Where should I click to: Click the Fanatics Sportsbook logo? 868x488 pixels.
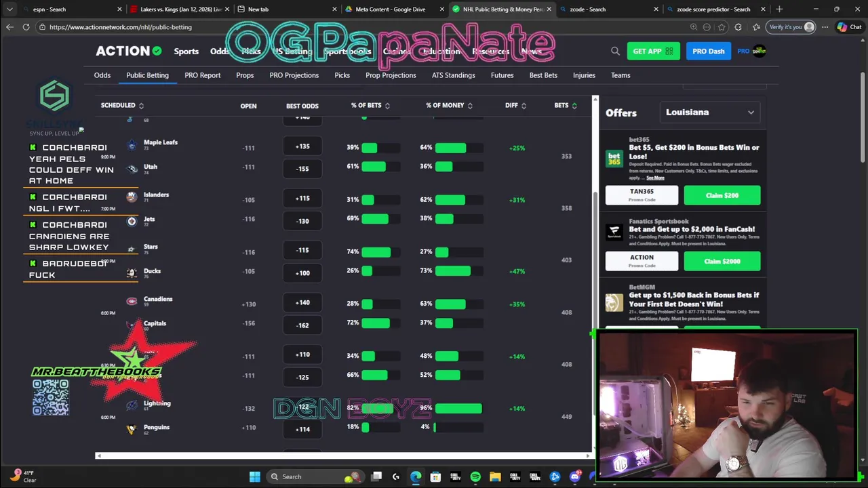(614, 232)
